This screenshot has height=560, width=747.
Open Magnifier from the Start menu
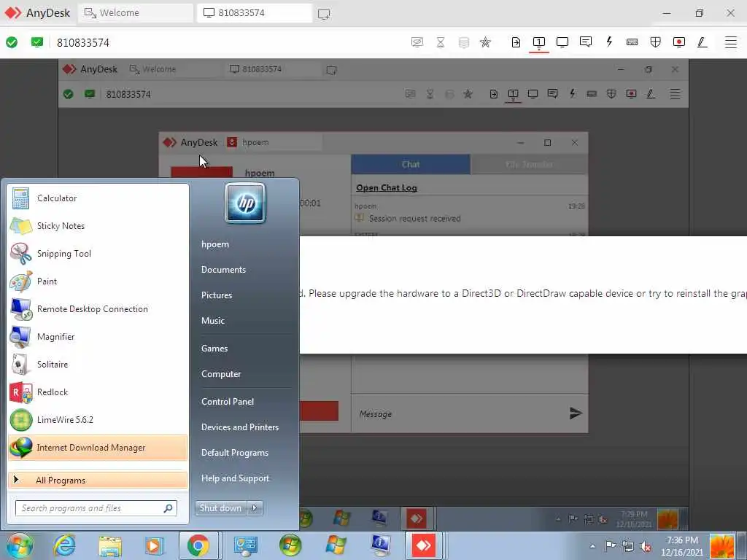point(98,337)
